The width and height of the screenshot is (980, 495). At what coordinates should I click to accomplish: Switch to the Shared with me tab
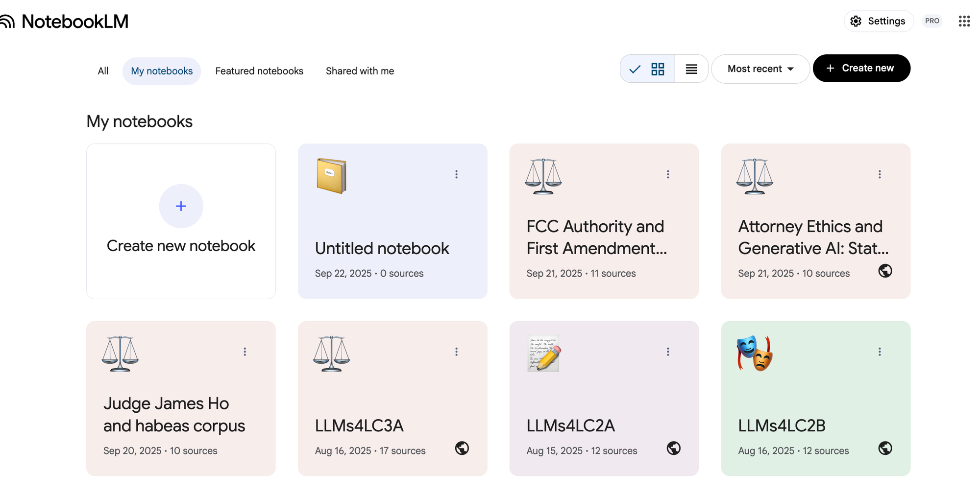[x=360, y=71]
